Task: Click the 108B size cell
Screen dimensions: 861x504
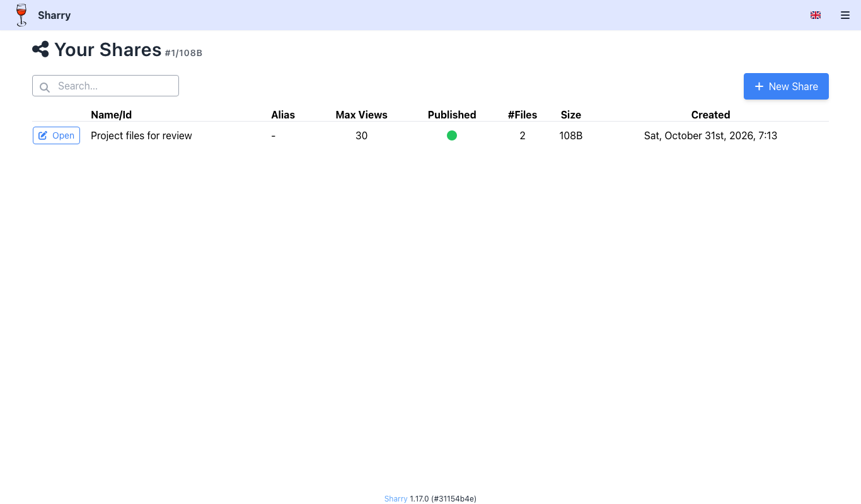Action: click(571, 135)
